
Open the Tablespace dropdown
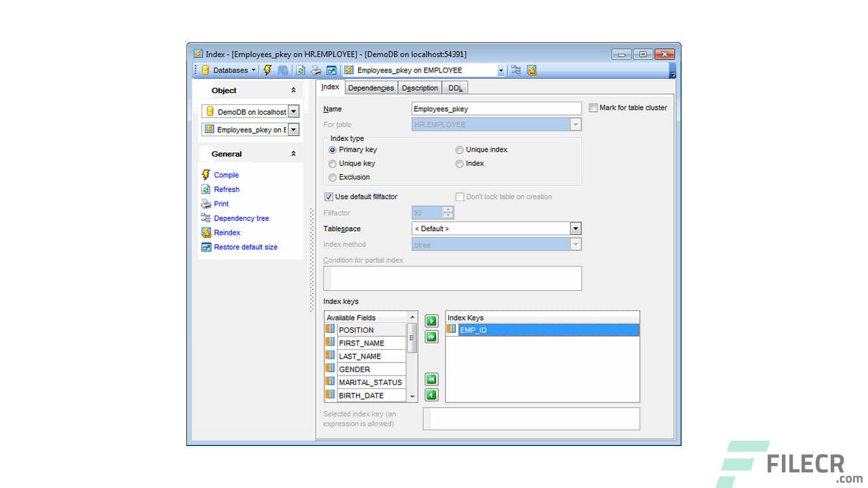[576, 228]
